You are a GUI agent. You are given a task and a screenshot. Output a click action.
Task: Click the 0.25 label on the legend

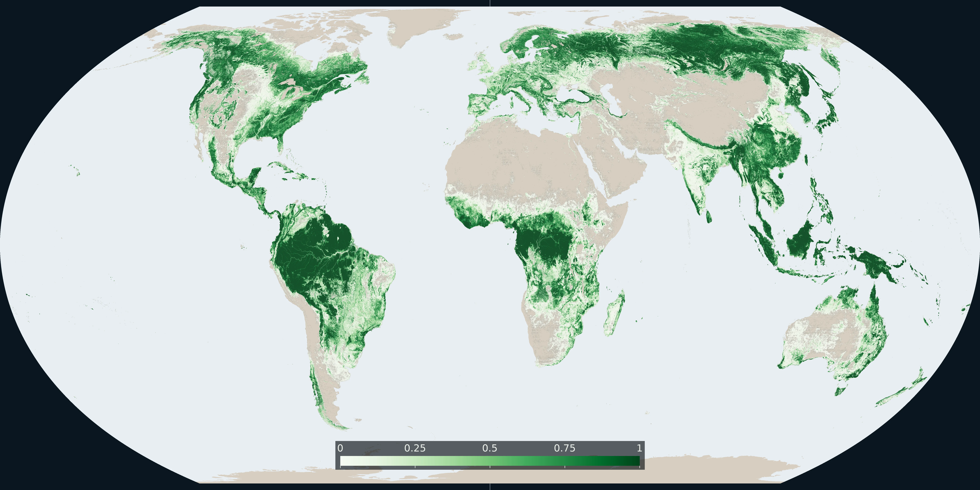point(415,448)
